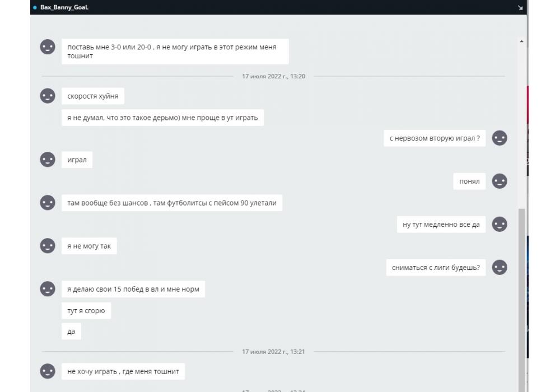Click the avatar beside 'поставь мне 3-0' message
Screen dimensions: 560x392
pos(48,47)
